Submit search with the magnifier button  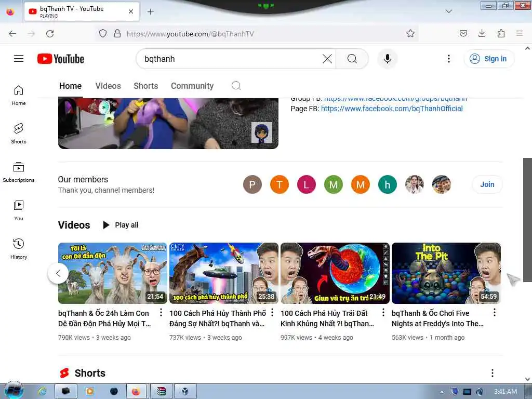(x=352, y=59)
